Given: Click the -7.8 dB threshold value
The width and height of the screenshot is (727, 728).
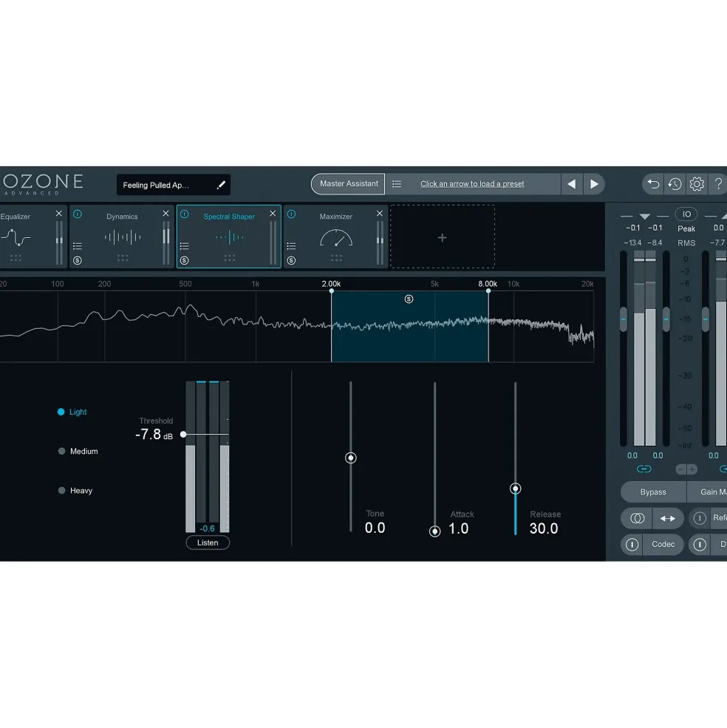Looking at the screenshot, I should click(x=154, y=435).
